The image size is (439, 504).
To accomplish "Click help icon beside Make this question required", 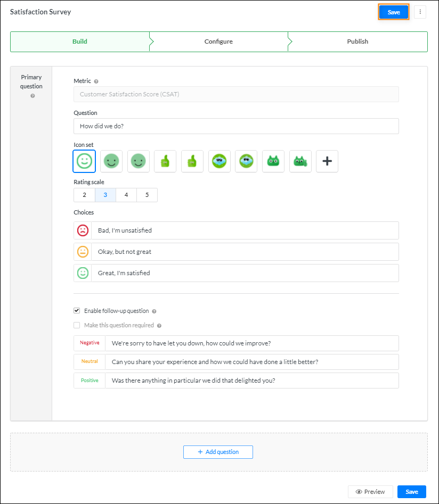I will click(159, 326).
